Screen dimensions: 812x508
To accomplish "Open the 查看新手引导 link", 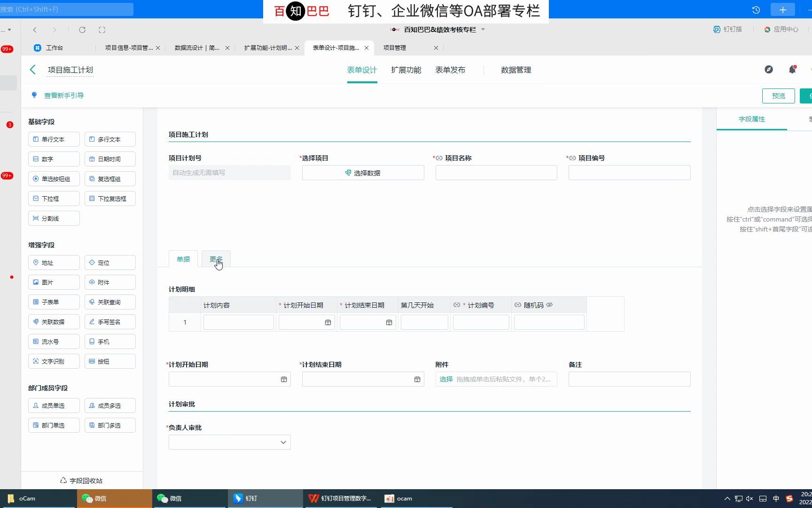I will click(63, 95).
